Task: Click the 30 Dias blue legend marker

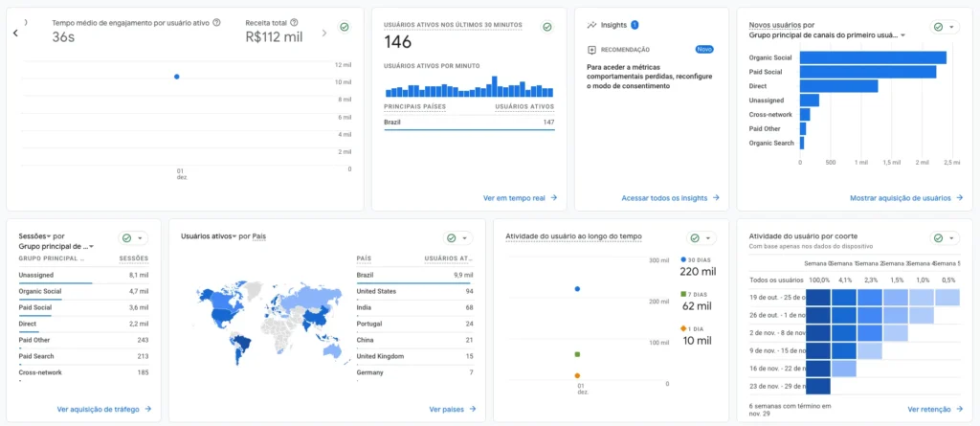Action: pyautogui.click(x=682, y=259)
